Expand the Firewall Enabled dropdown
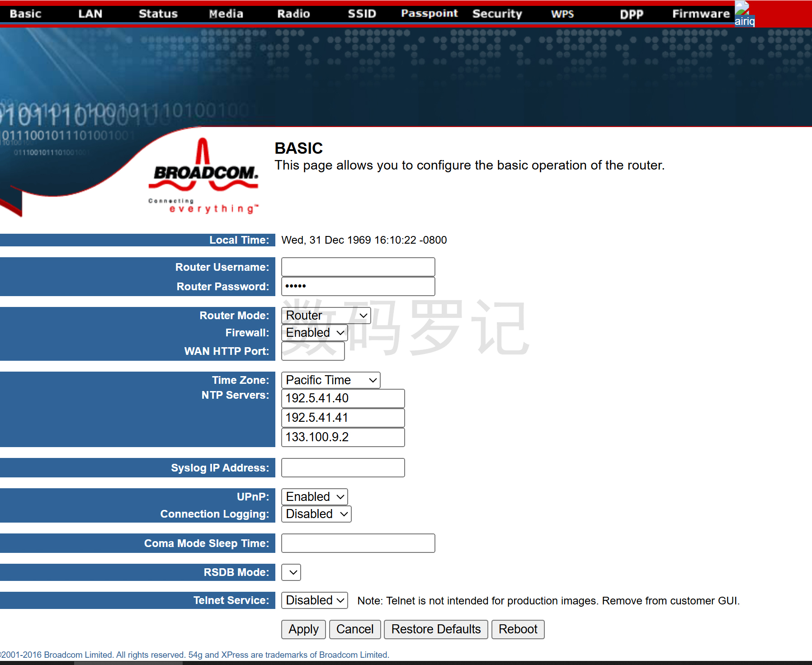Image resolution: width=812 pixels, height=665 pixels. (x=315, y=333)
